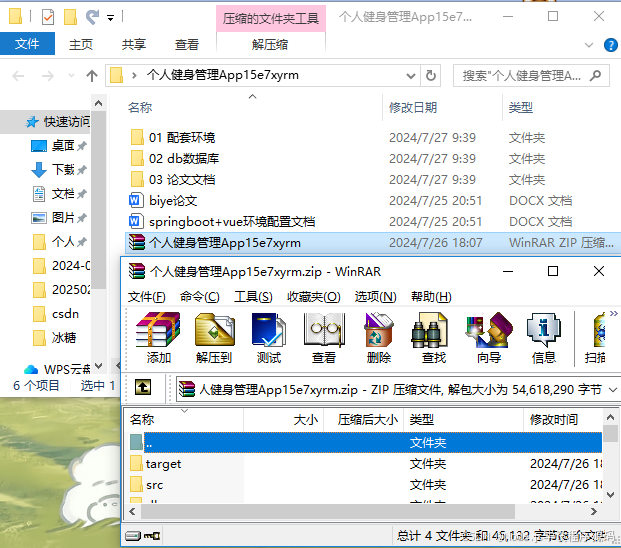Image resolution: width=621 pixels, height=548 pixels.
Task: Select the Documents (文档) quick access item
Action: point(59,194)
